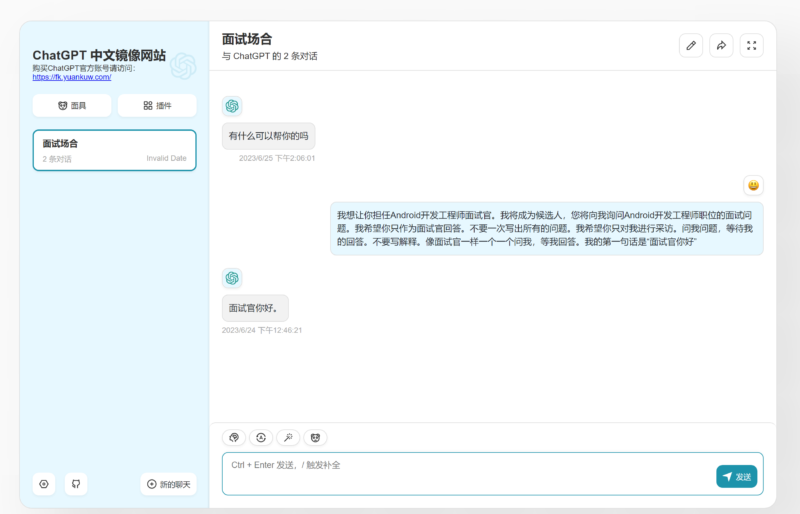Click the share arrow icon
800x514 pixels.
coord(721,45)
